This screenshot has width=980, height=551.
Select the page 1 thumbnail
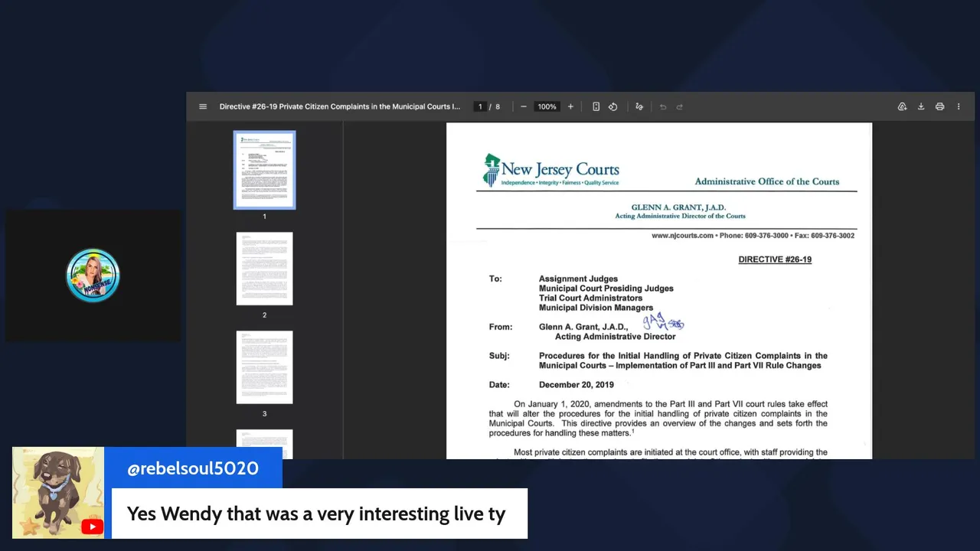(264, 170)
